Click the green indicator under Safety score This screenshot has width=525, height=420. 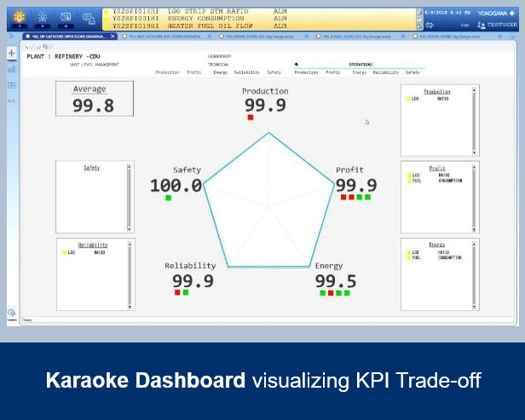click(x=169, y=198)
